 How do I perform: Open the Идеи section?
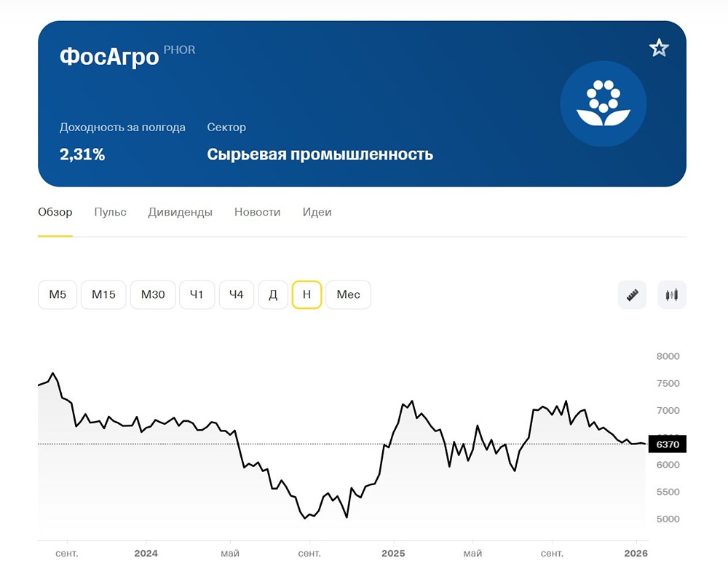click(x=317, y=212)
